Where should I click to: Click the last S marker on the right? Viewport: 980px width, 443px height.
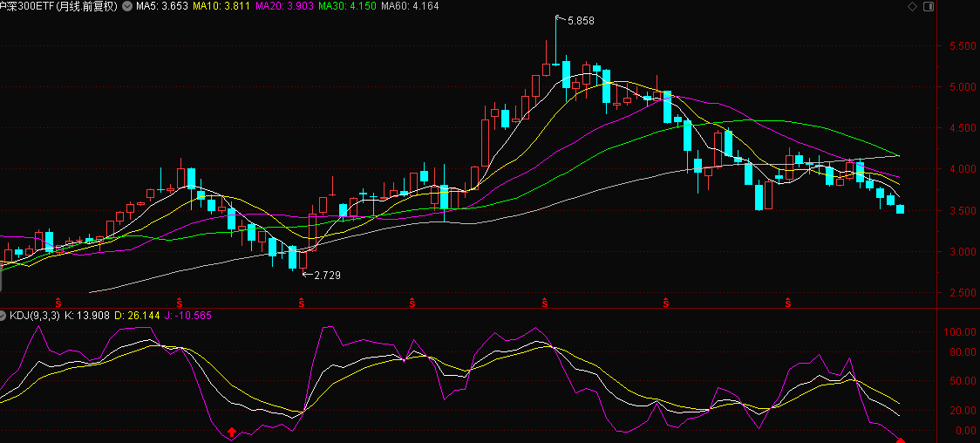pos(788,302)
